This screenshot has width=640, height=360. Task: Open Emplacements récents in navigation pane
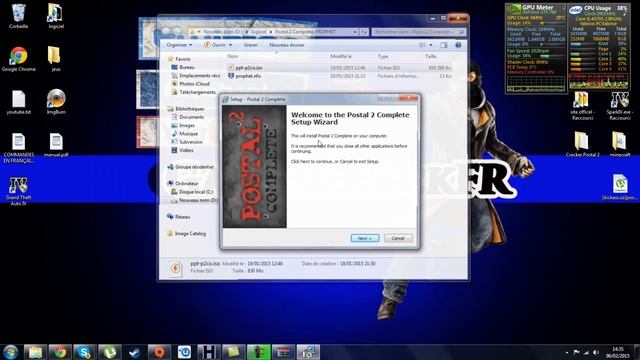point(199,76)
